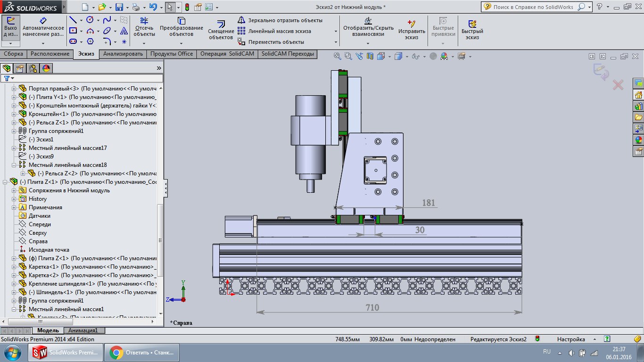This screenshot has height=362, width=644.
Task: Open the Zoom to Fit view tool
Action: pos(338,56)
